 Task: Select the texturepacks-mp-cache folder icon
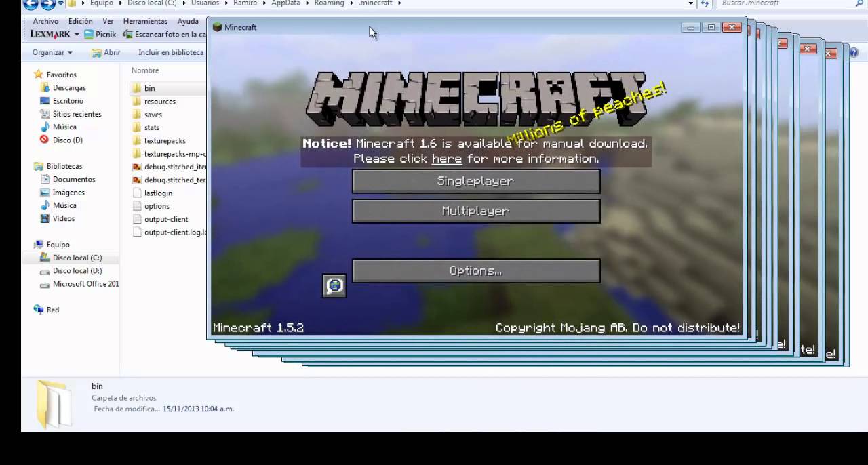pos(136,153)
